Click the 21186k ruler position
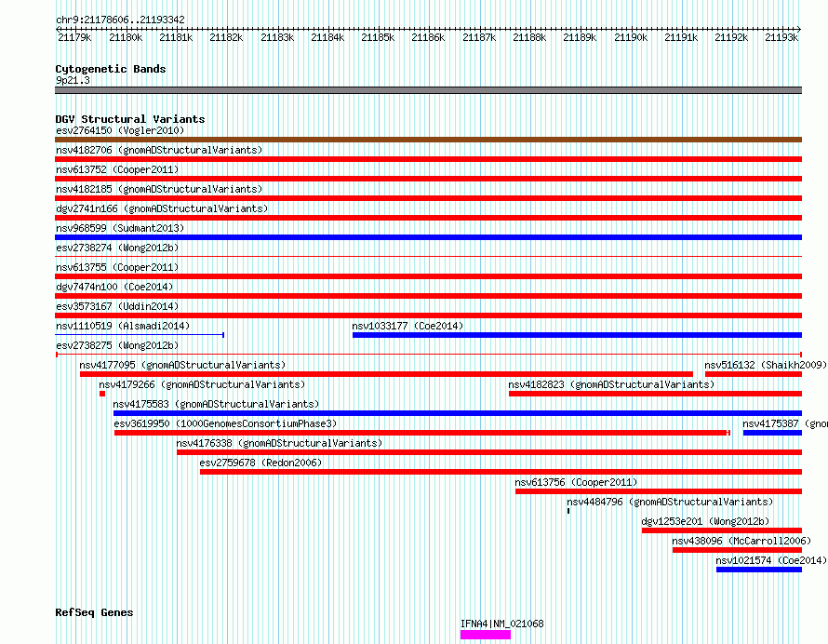 click(428, 37)
